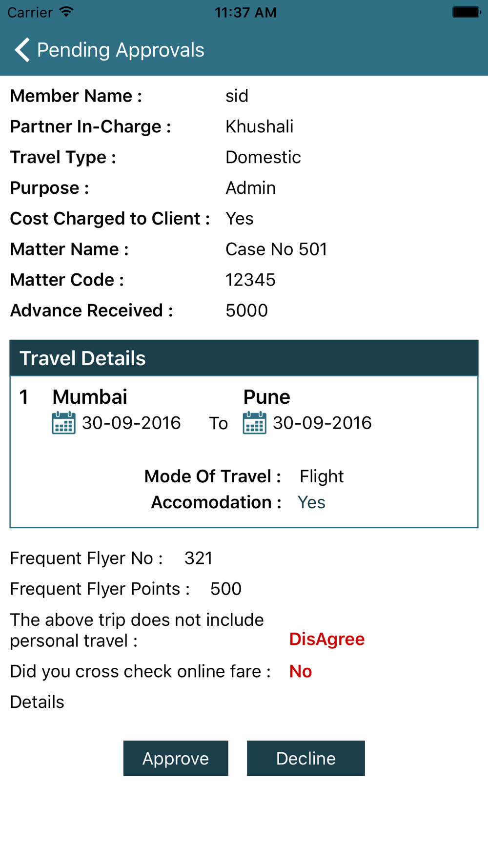Screen dimensions: 488x868
Task: Tap the Details label
Action: pos(37,702)
